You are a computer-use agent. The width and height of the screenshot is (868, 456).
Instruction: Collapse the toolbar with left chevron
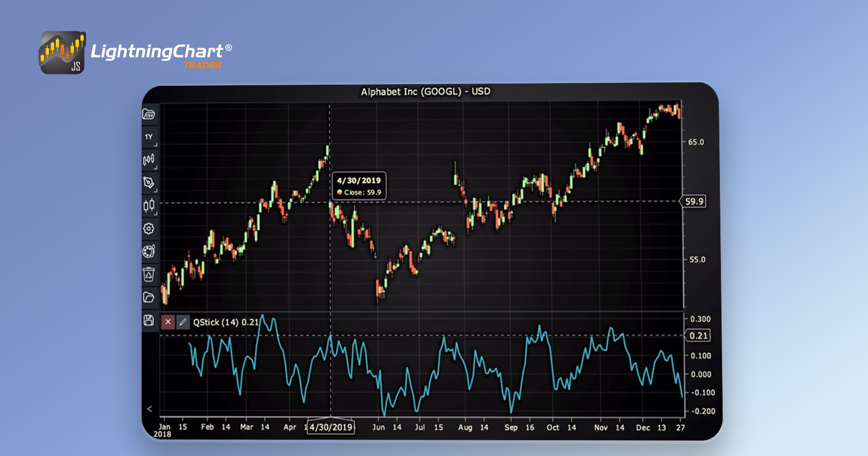click(x=150, y=409)
